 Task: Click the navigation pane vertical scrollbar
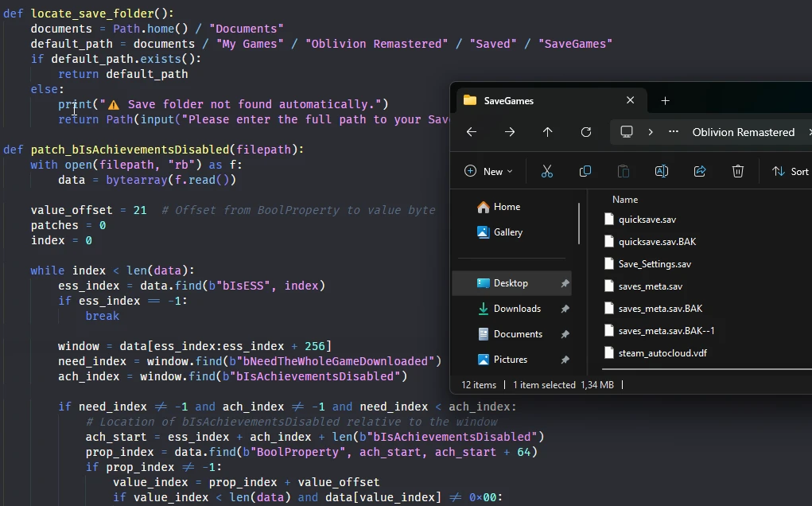pyautogui.click(x=578, y=223)
